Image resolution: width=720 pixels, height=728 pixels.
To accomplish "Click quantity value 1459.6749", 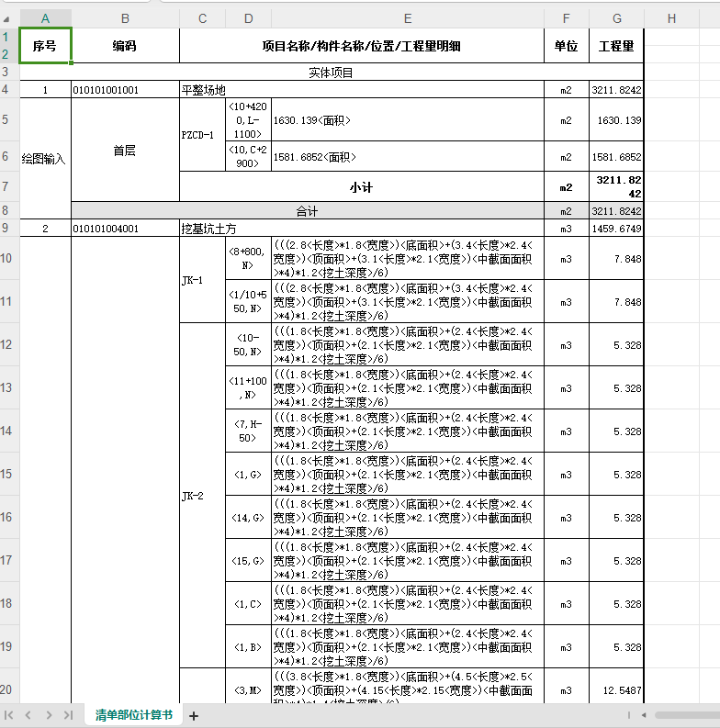I will (616, 228).
